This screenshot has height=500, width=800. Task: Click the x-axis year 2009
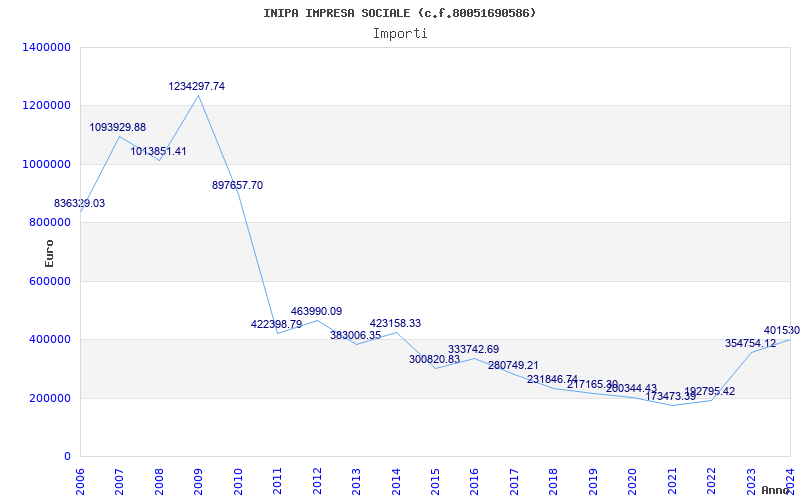click(x=198, y=481)
